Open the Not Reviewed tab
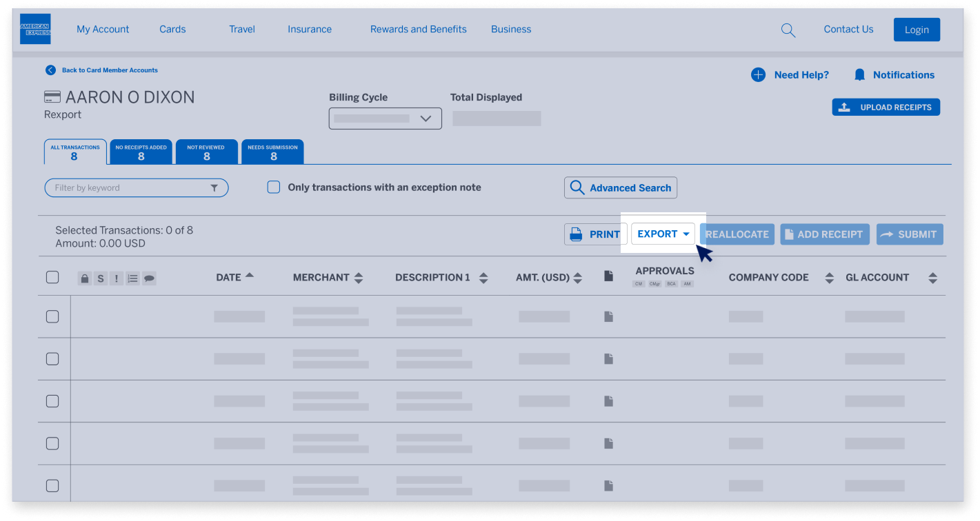This screenshot has width=980, height=521. [206, 151]
